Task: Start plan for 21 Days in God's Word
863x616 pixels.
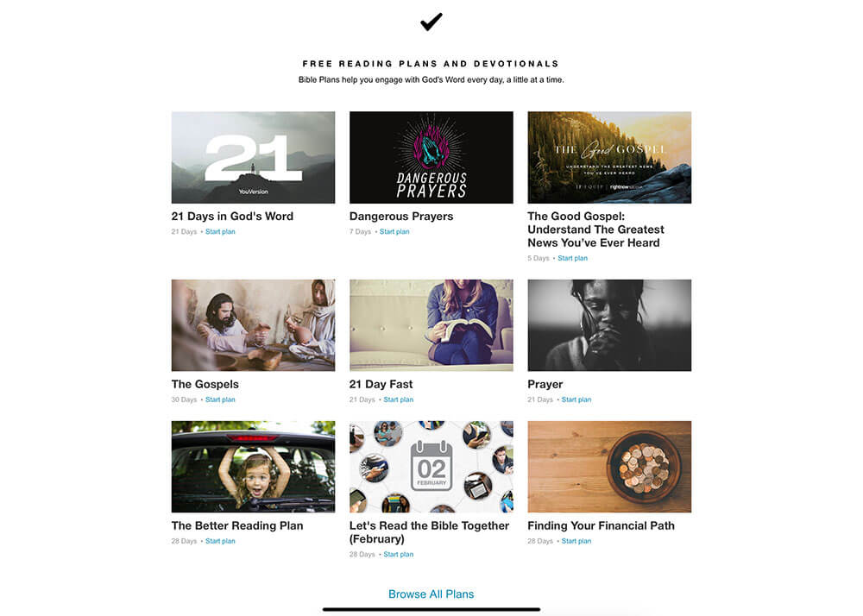Action: (220, 231)
